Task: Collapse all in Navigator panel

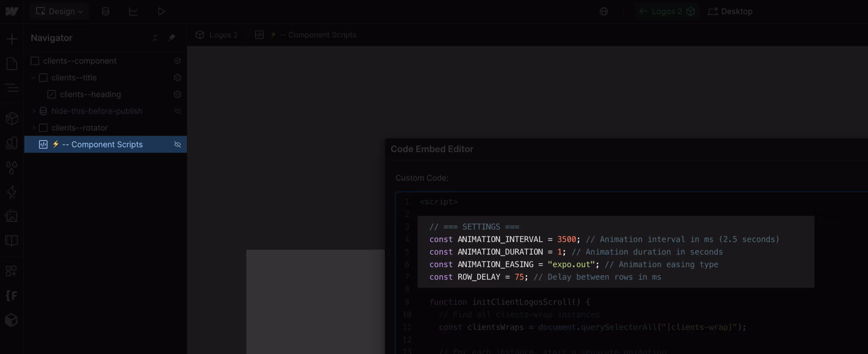Action: [155, 38]
